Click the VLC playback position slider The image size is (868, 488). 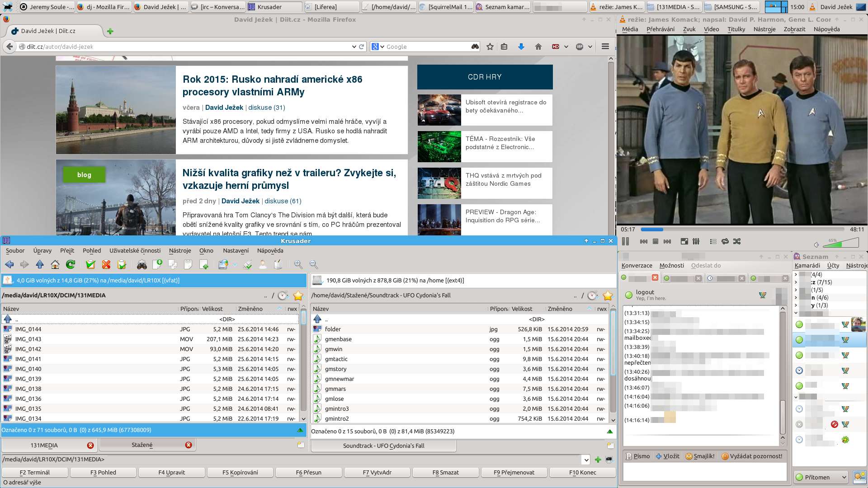tap(741, 230)
